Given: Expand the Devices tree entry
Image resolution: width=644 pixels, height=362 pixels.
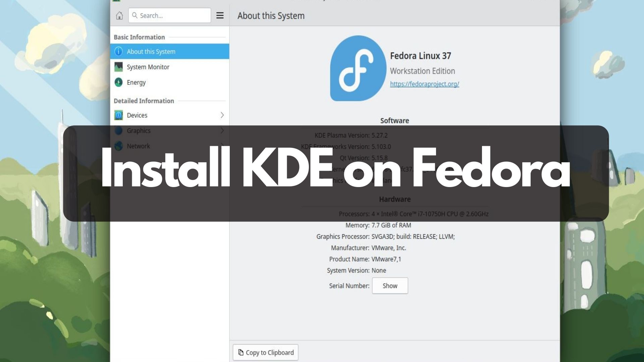Looking at the screenshot, I should (222, 115).
